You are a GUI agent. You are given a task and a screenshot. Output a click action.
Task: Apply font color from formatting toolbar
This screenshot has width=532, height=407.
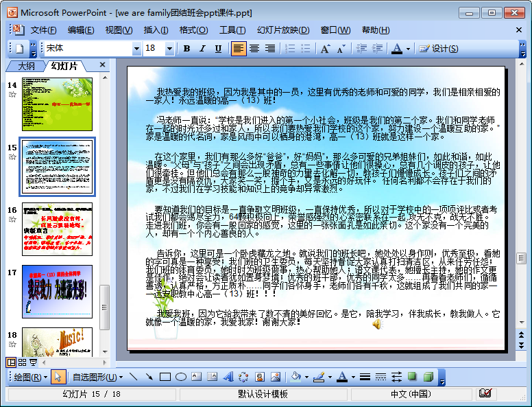[x=397, y=49]
